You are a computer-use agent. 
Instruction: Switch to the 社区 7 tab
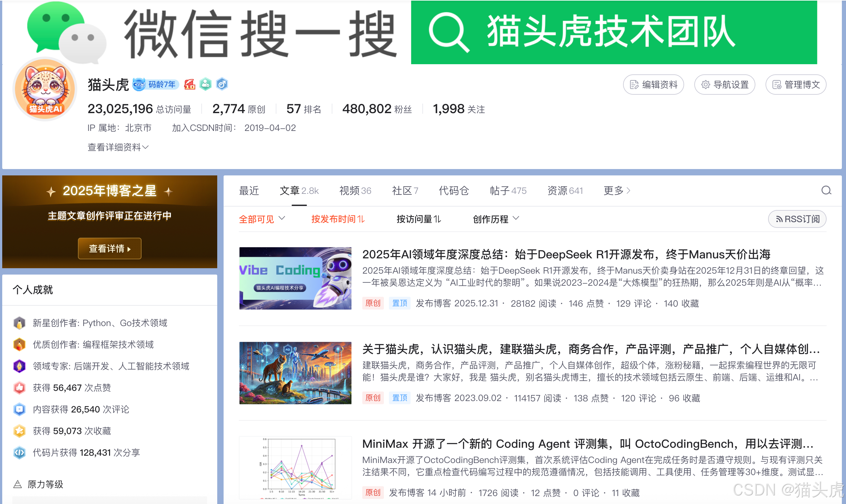[x=405, y=191]
